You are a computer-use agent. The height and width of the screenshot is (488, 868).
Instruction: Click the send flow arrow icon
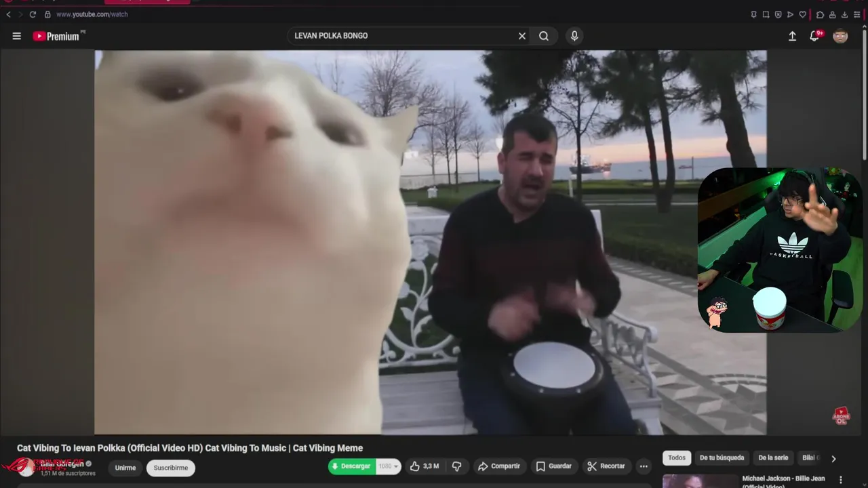(x=790, y=14)
